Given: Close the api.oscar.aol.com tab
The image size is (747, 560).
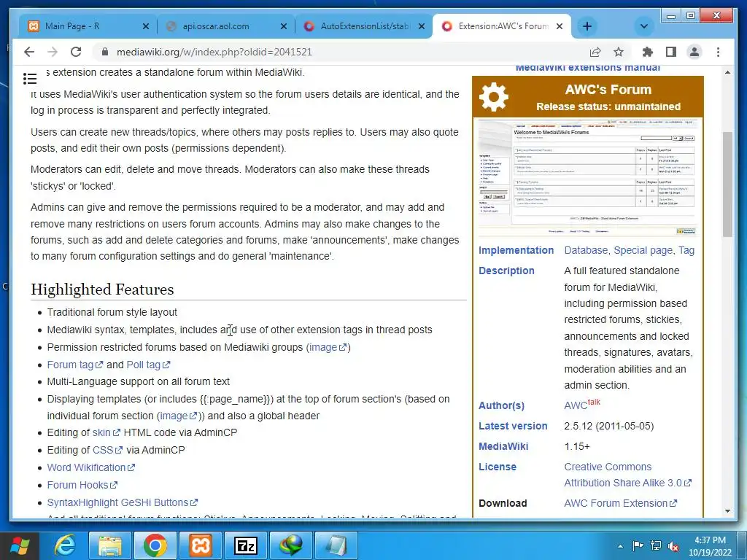Looking at the screenshot, I should 284,26.
